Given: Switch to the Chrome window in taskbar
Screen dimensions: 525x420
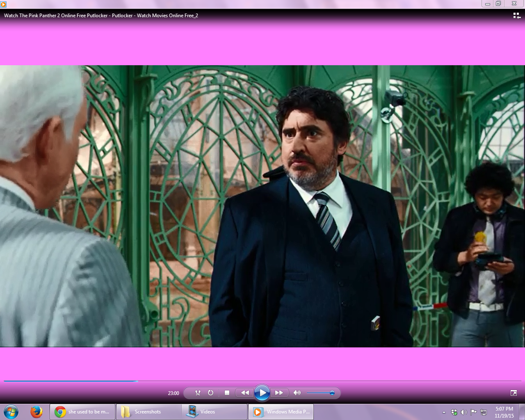Looking at the screenshot, I should (x=82, y=412).
